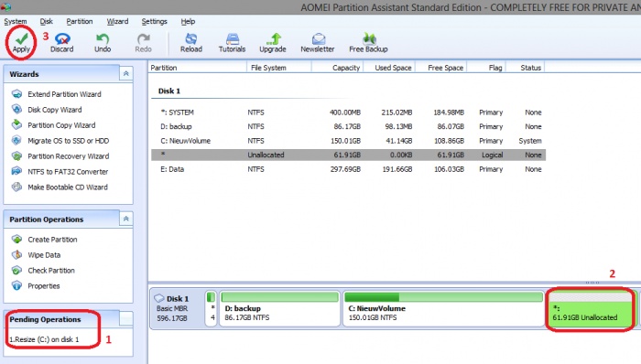Sort by the Free Space column header

(441, 68)
